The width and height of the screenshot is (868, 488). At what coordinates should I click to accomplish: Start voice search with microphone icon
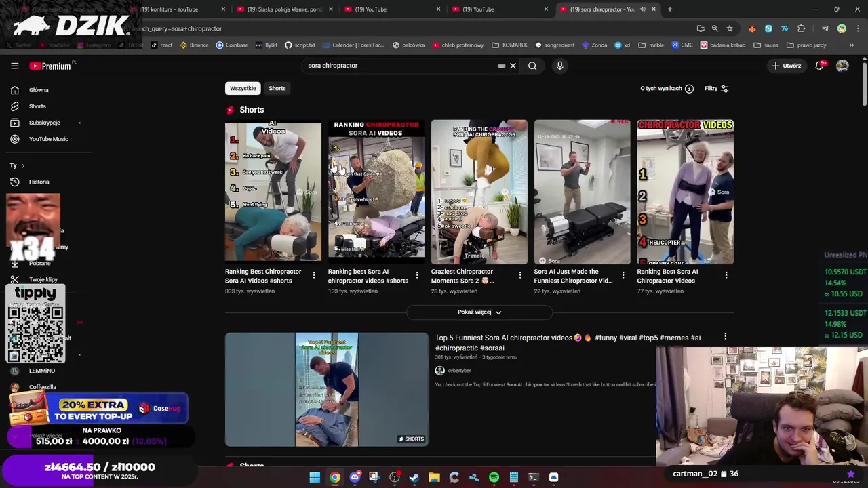559,66
